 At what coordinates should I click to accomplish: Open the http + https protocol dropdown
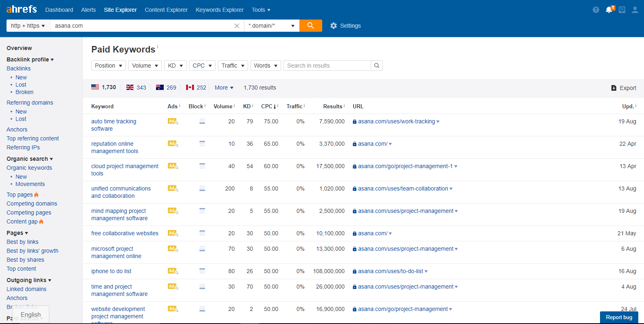coord(28,26)
